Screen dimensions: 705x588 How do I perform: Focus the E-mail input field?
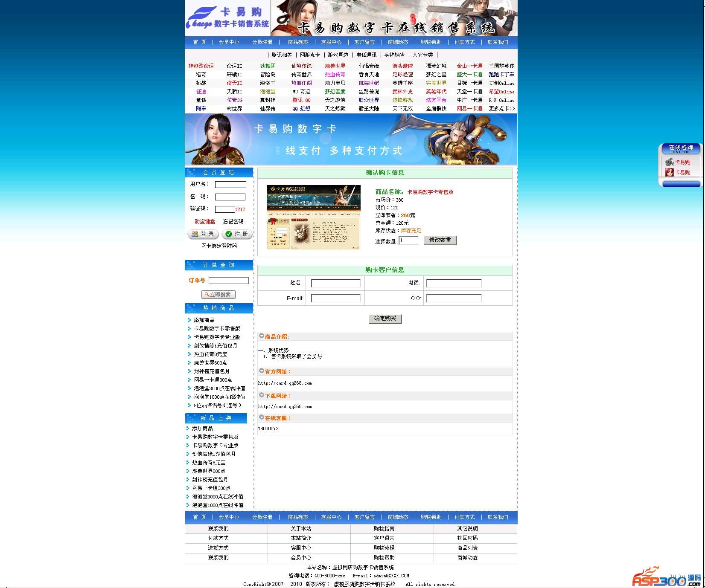click(336, 298)
